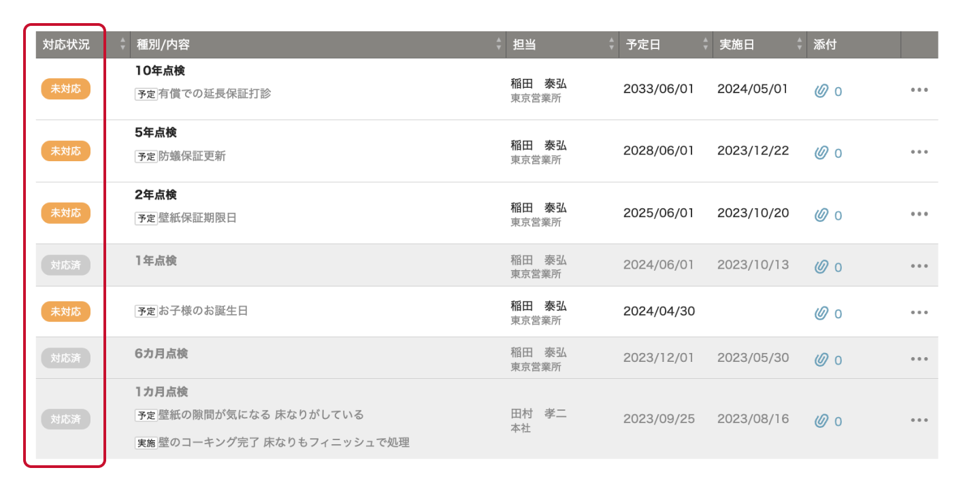980x502 pixels.
Task: Click paperclip icon in 1年点検 row
Action: coord(821,267)
